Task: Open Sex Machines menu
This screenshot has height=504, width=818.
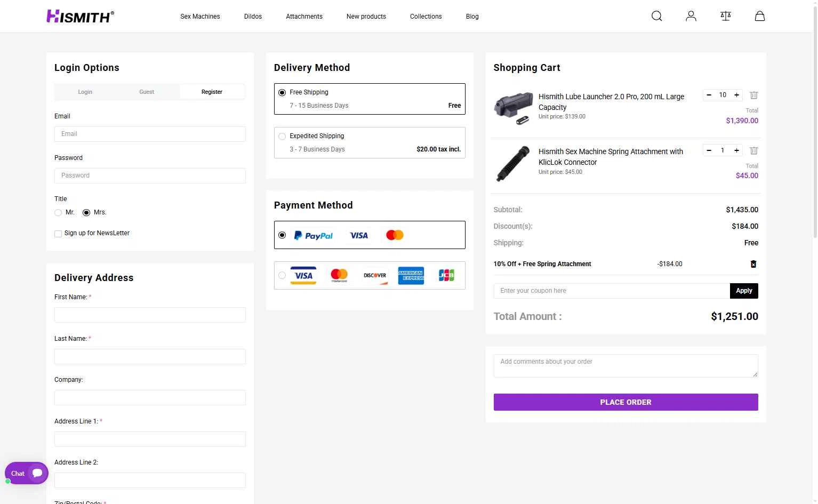Action: point(200,17)
